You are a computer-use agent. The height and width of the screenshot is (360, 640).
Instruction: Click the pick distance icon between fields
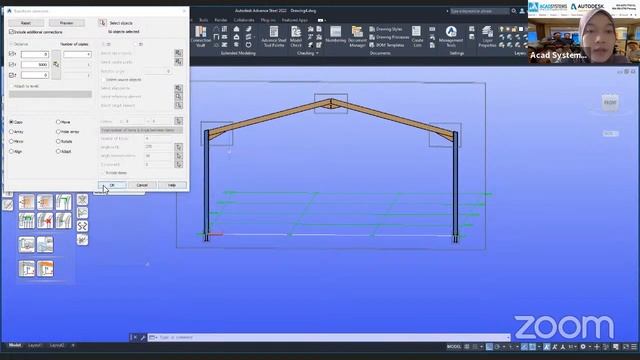[x=56, y=64]
